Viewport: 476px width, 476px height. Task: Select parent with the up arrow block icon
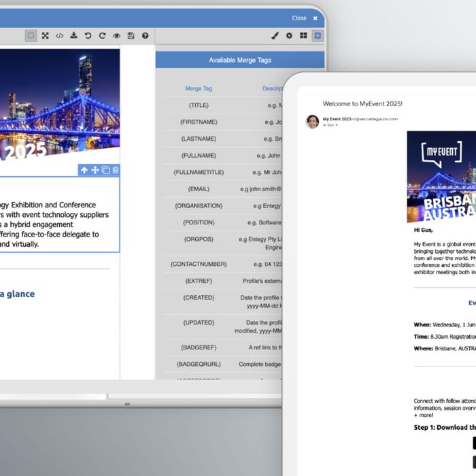[84, 170]
